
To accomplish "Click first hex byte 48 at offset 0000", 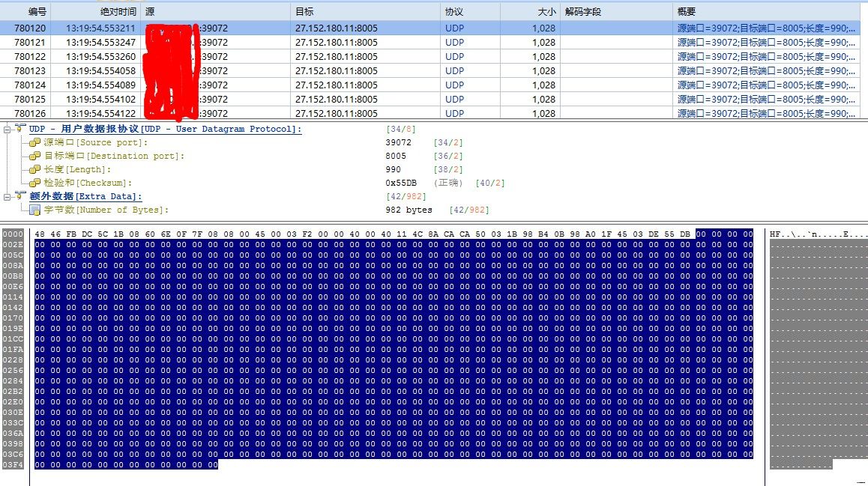I will click(40, 234).
